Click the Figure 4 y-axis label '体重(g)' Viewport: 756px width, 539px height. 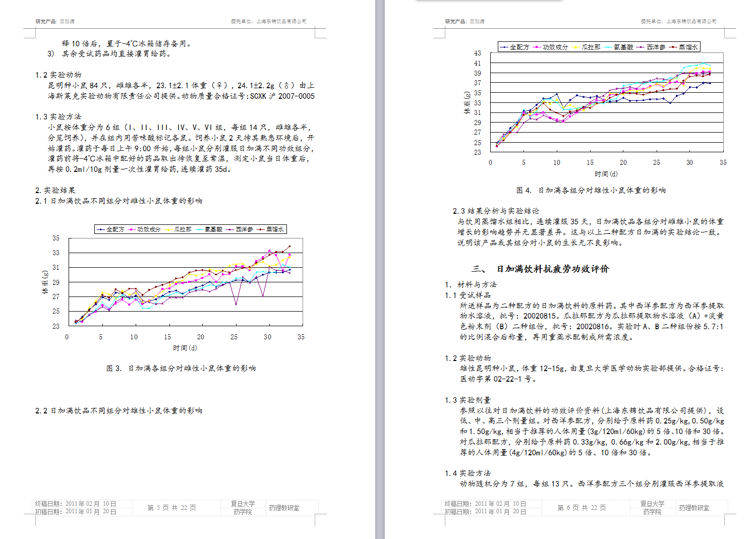click(x=467, y=103)
